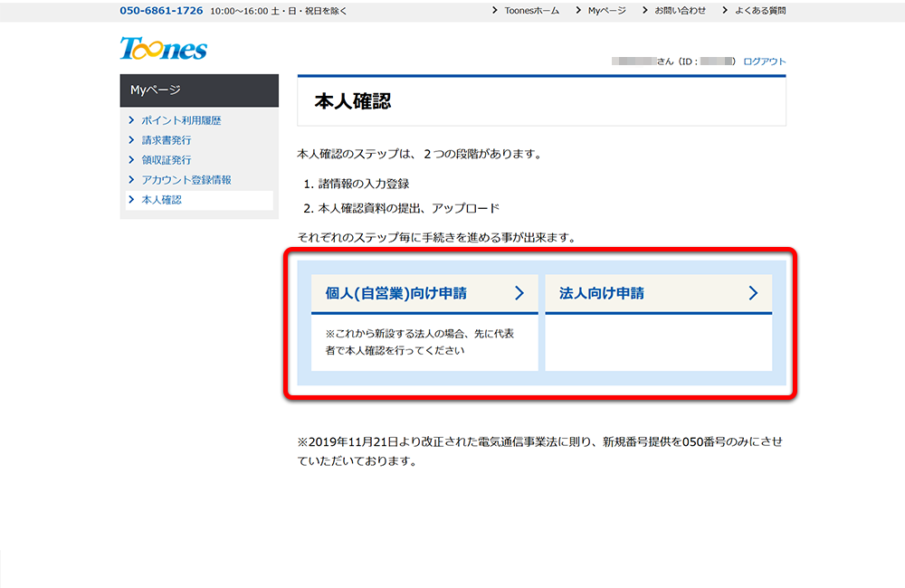Select the arrow icon inside 個人(自営業)向け申請 panel
The height and width of the screenshot is (588, 905).
pos(519,292)
